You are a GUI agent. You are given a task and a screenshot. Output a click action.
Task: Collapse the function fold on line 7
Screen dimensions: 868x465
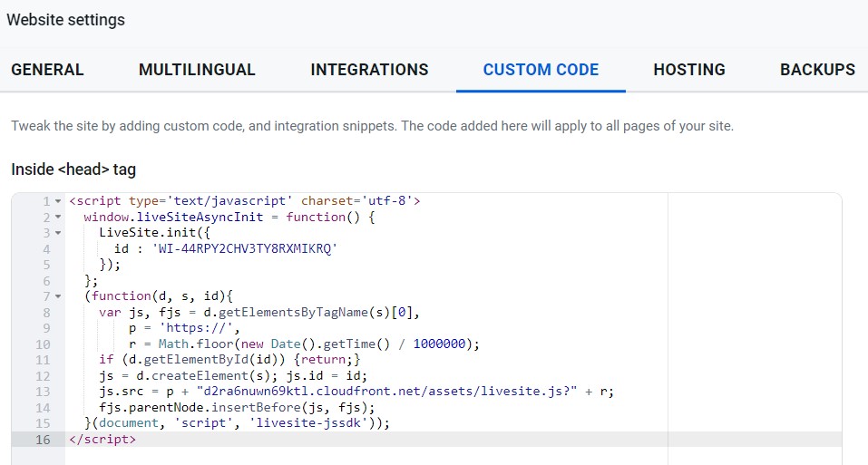coord(59,296)
